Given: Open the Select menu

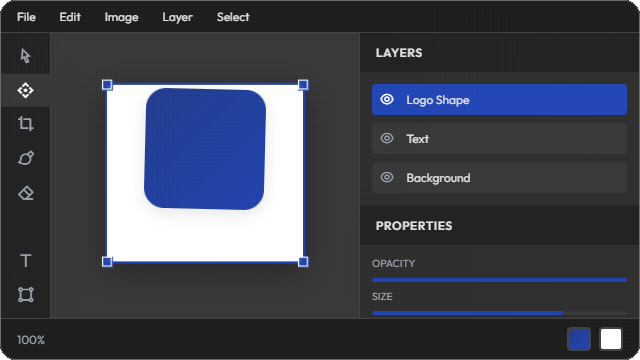Looking at the screenshot, I should click(x=233, y=17).
